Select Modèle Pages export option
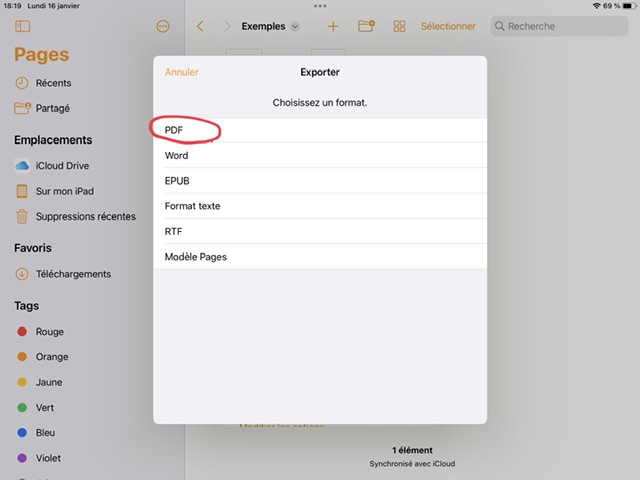Image resolution: width=640 pixels, height=480 pixels. (320, 257)
